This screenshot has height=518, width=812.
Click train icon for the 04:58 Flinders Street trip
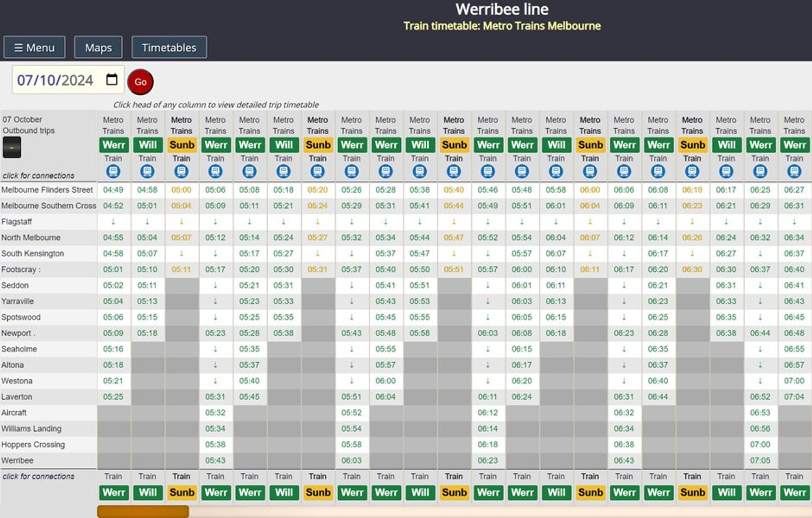click(x=147, y=172)
